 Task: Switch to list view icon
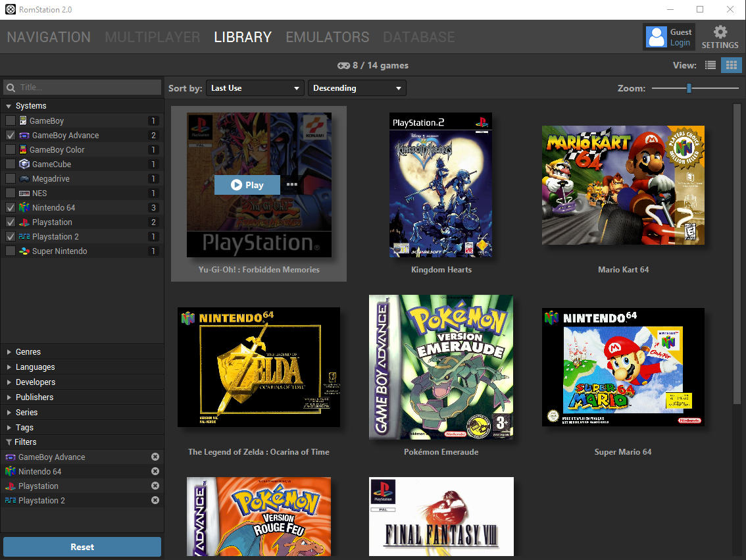(x=710, y=65)
